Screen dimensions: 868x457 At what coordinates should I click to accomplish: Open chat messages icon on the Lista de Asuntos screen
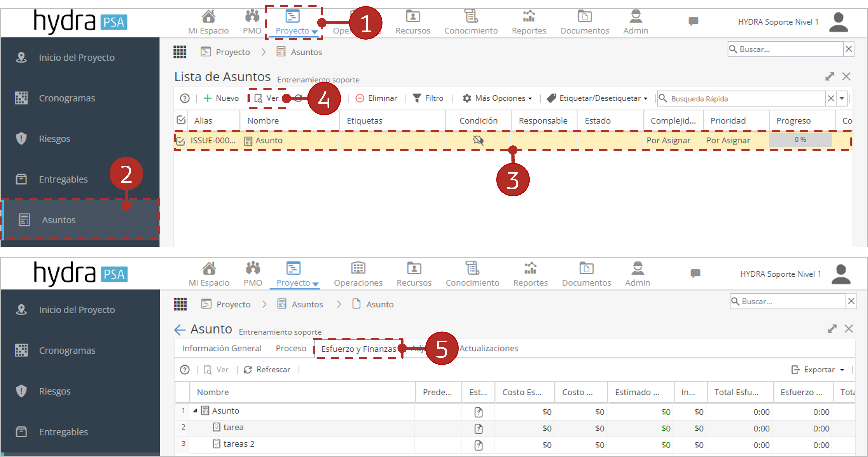693,22
